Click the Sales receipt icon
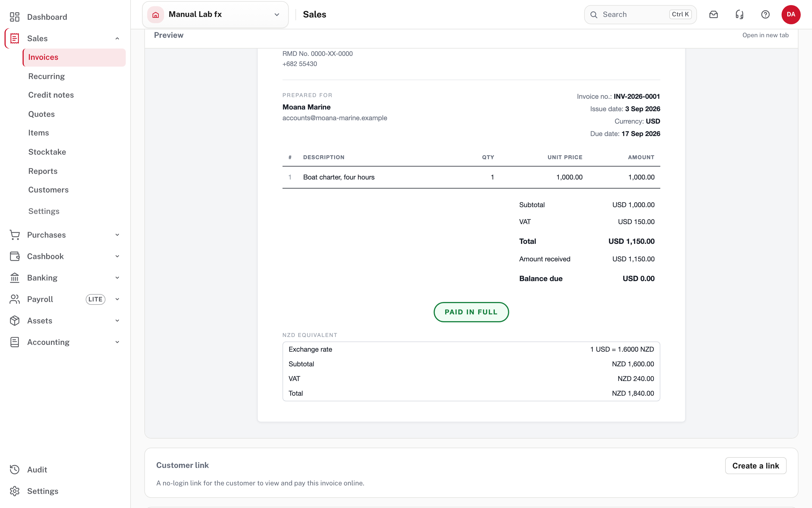This screenshot has height=508, width=812. coord(14,38)
